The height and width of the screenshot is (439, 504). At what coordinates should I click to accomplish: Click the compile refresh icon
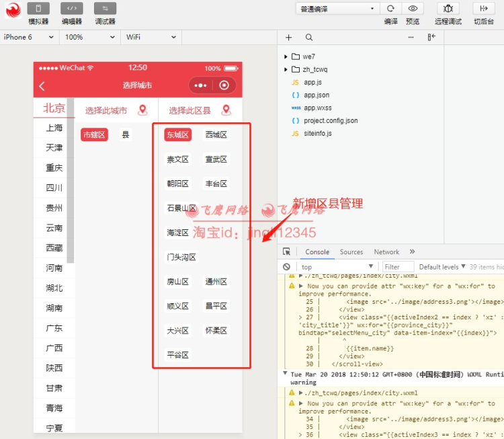[x=390, y=9]
